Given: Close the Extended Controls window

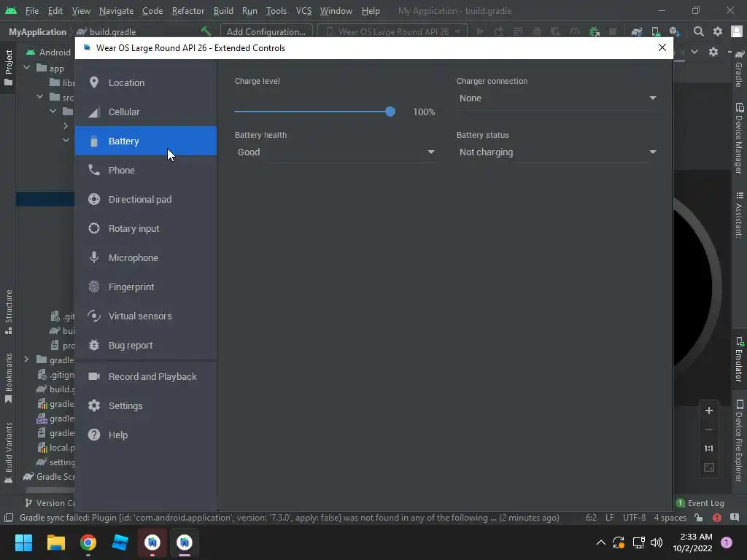Looking at the screenshot, I should click(x=662, y=47).
